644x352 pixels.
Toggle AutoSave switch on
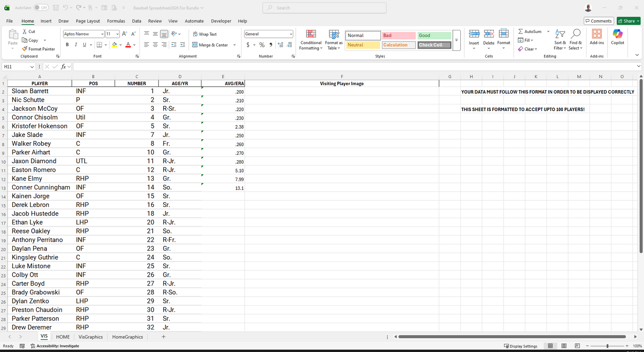coord(41,8)
